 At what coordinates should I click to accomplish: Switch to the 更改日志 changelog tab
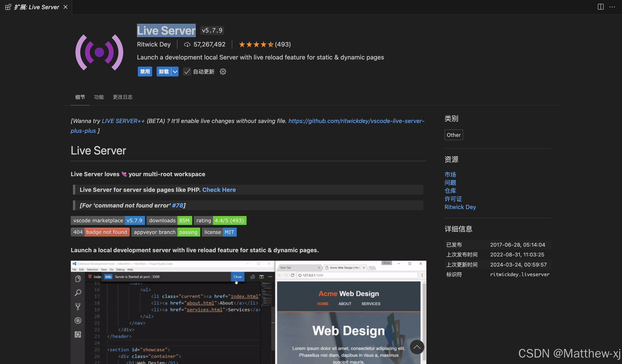click(122, 97)
